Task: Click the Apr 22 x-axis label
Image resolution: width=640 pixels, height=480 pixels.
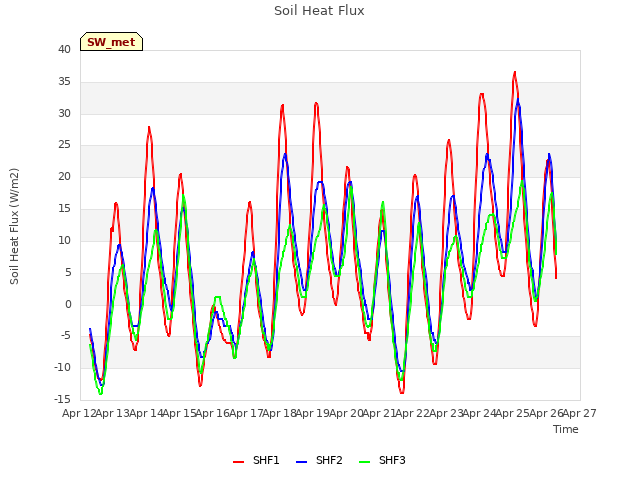Action: coord(413,413)
